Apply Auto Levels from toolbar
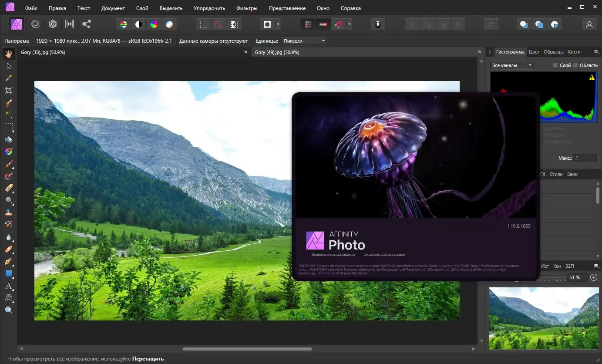Image resolution: width=602 pixels, height=364 pixels. [x=124, y=24]
